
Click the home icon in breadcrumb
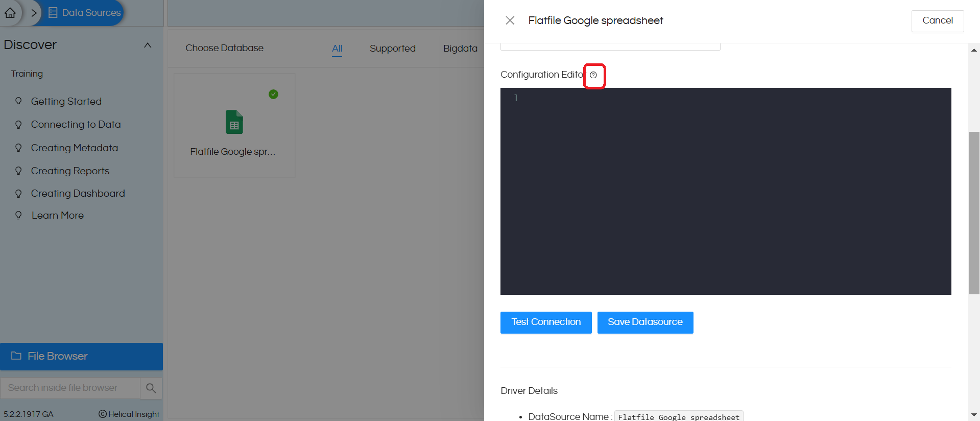point(10,13)
